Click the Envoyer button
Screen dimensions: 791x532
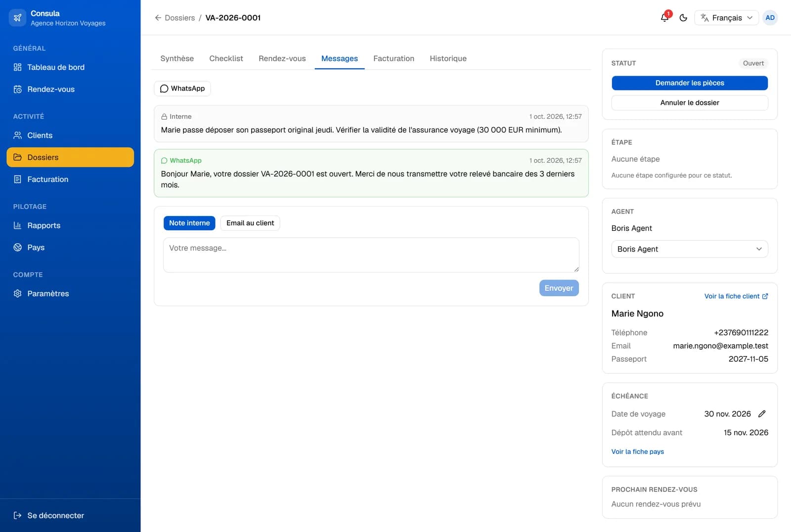[559, 288]
